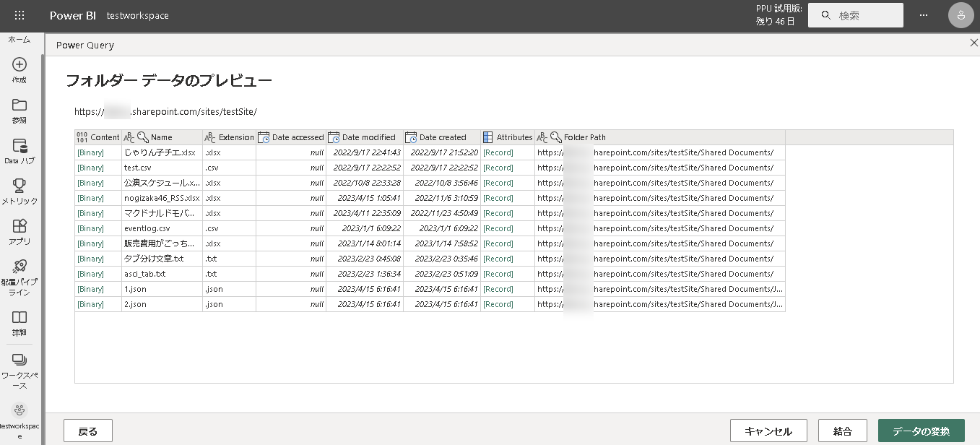The width and height of the screenshot is (980, 445).
Task: Click the text type icon on Extension column
Action: pyautogui.click(x=210, y=137)
